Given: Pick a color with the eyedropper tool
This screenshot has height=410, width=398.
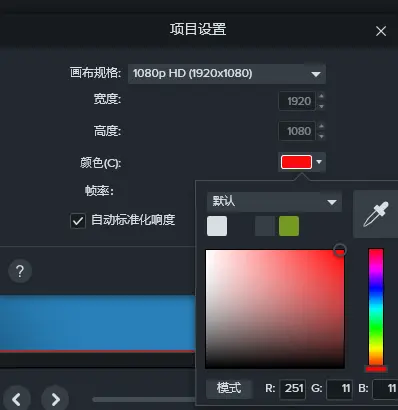Looking at the screenshot, I should point(376,214).
